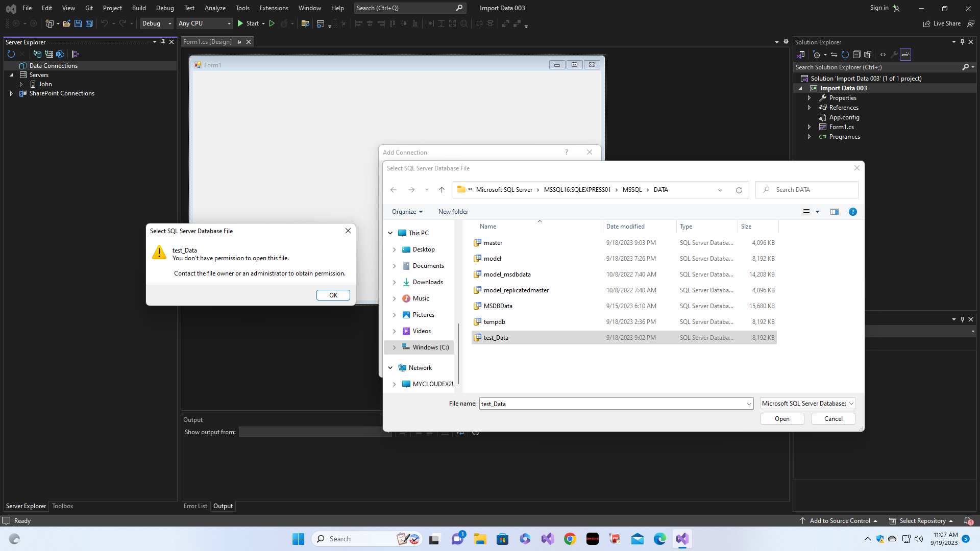The height and width of the screenshot is (551, 980).
Task: Open the File name dropdown arrow
Action: click(749, 404)
